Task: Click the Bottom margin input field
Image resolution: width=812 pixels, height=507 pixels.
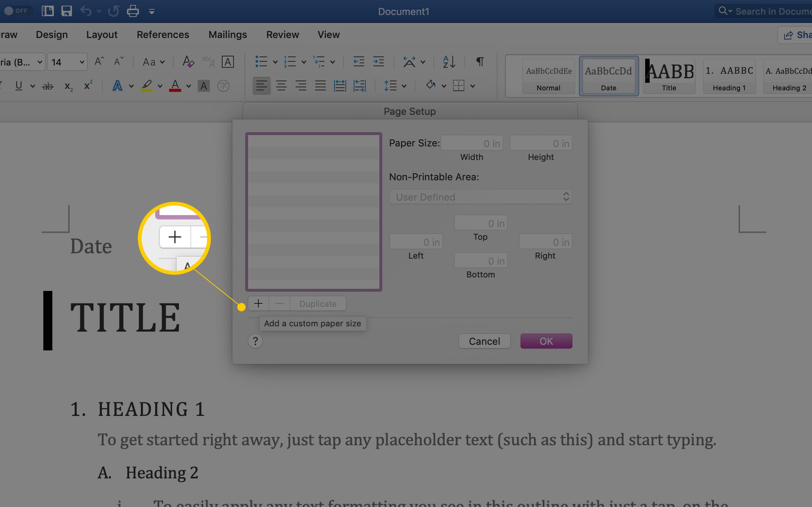Action: [x=481, y=260]
